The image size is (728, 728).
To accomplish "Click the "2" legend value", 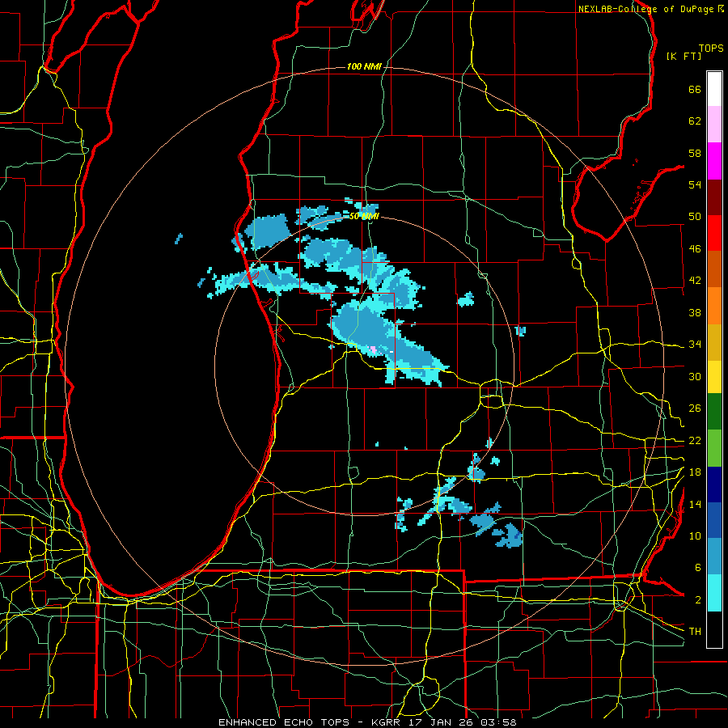I will (x=697, y=600).
